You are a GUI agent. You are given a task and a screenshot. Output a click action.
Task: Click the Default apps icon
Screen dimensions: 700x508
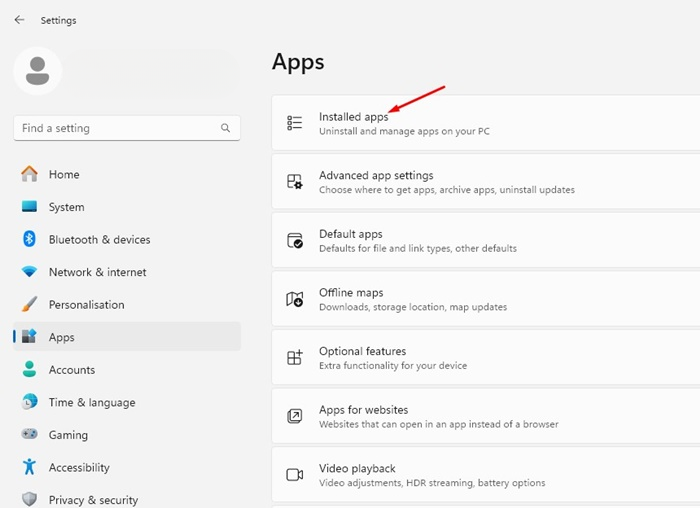click(295, 240)
